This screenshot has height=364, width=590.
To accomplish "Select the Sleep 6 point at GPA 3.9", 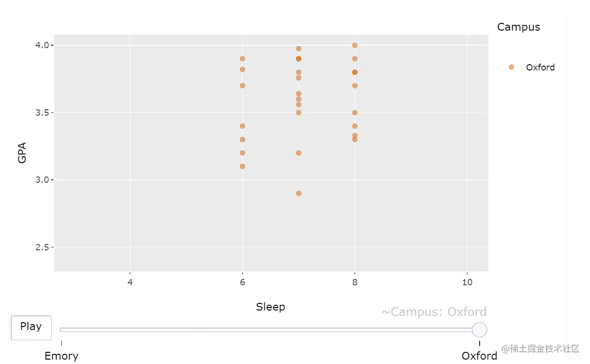I will point(242,59).
